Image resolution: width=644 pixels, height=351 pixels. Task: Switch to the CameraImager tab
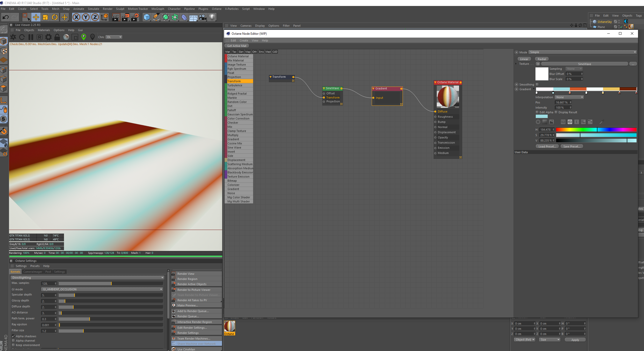[x=33, y=272]
